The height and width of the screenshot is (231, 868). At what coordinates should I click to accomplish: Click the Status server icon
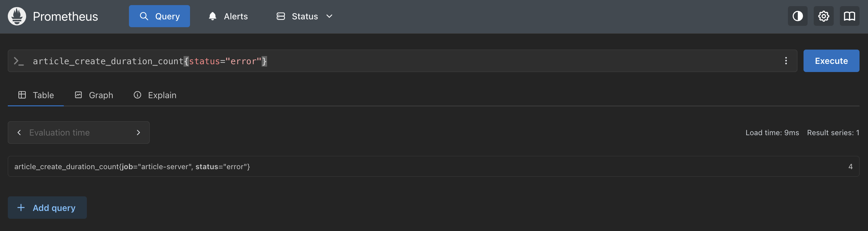pos(281,16)
